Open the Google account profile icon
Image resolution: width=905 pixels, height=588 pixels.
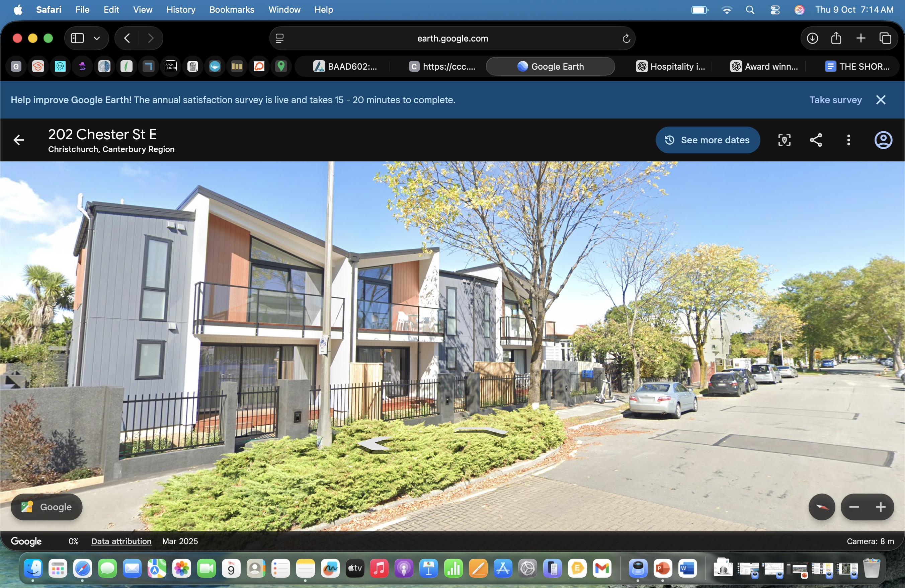[883, 140]
